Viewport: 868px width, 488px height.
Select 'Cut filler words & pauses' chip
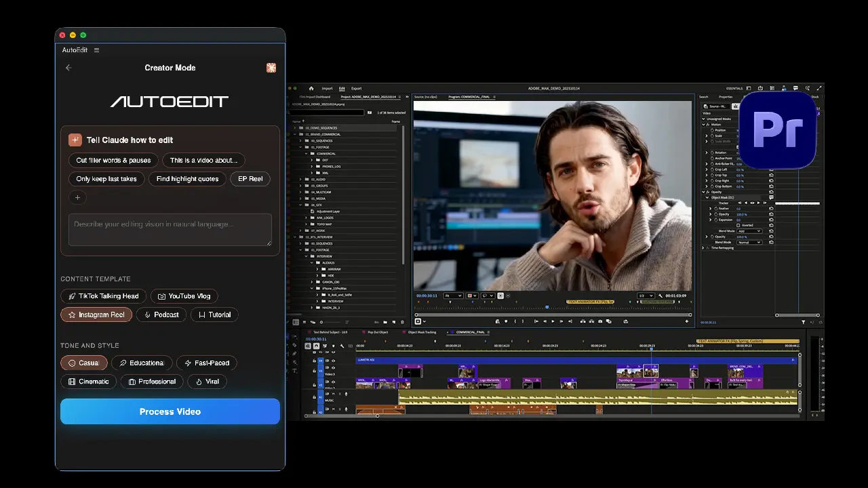pos(113,161)
